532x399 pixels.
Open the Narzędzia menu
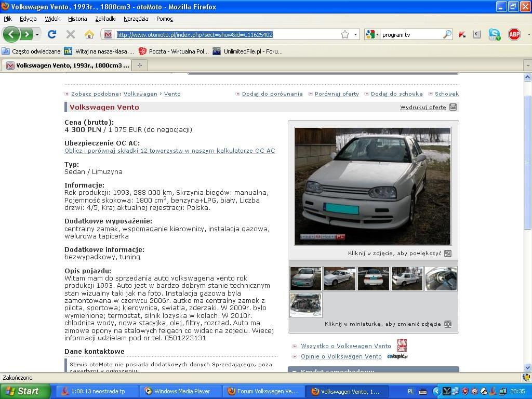coord(136,19)
